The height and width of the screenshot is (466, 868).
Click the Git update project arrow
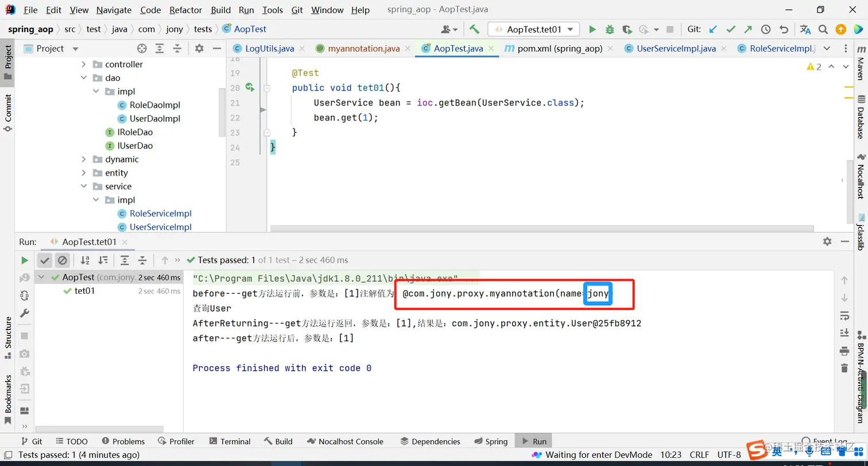point(714,29)
